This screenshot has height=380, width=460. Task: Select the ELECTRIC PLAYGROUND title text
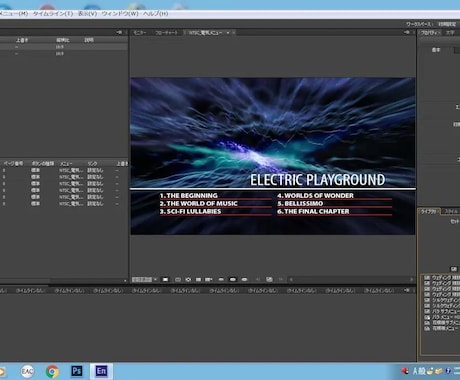[x=317, y=180]
